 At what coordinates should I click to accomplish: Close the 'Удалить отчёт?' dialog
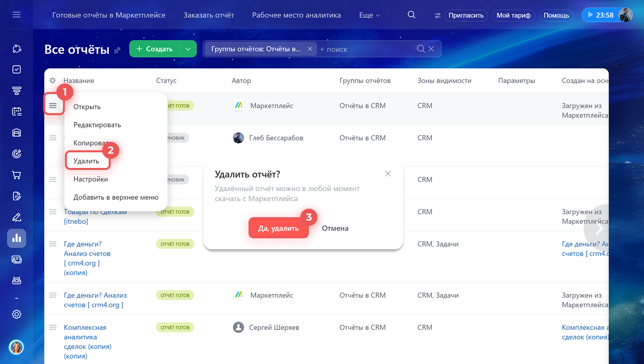(388, 174)
